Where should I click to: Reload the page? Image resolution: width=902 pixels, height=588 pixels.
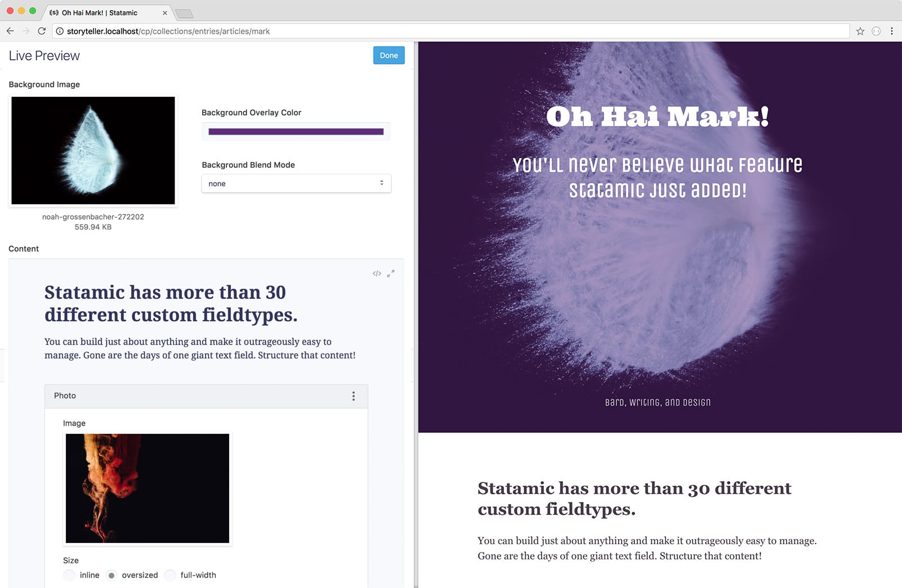(42, 31)
